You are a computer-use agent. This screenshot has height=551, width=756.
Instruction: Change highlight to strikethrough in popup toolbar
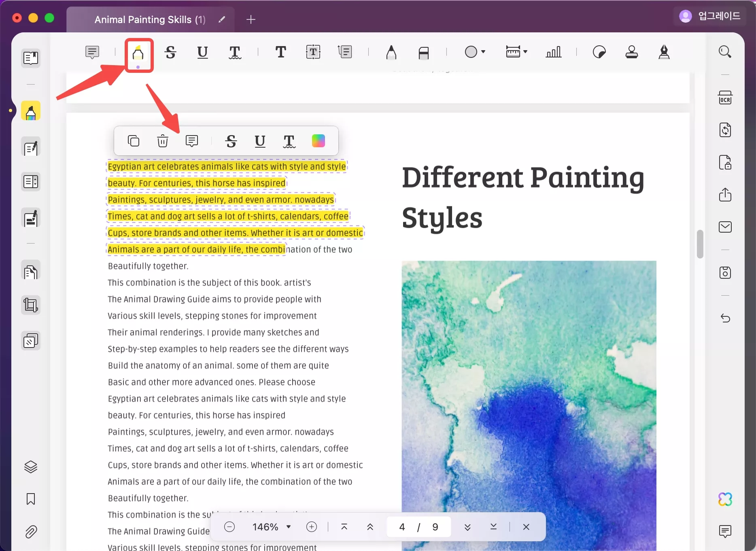[x=231, y=141]
